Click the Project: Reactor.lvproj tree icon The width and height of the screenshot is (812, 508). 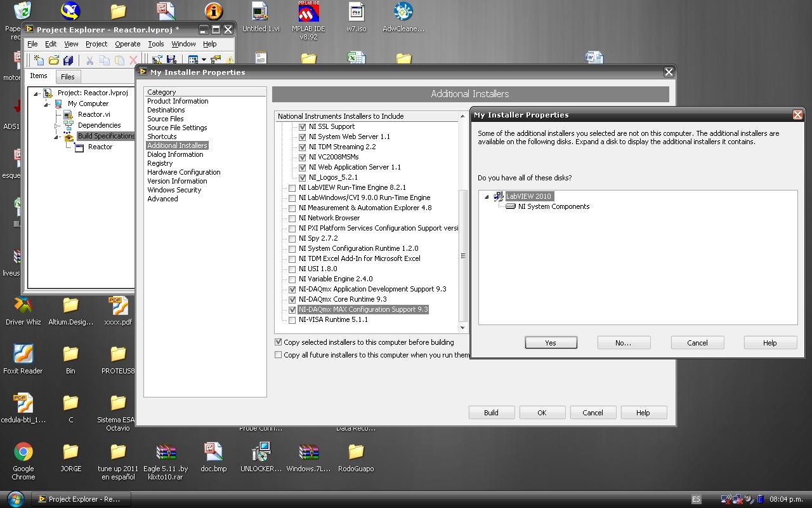click(x=48, y=93)
